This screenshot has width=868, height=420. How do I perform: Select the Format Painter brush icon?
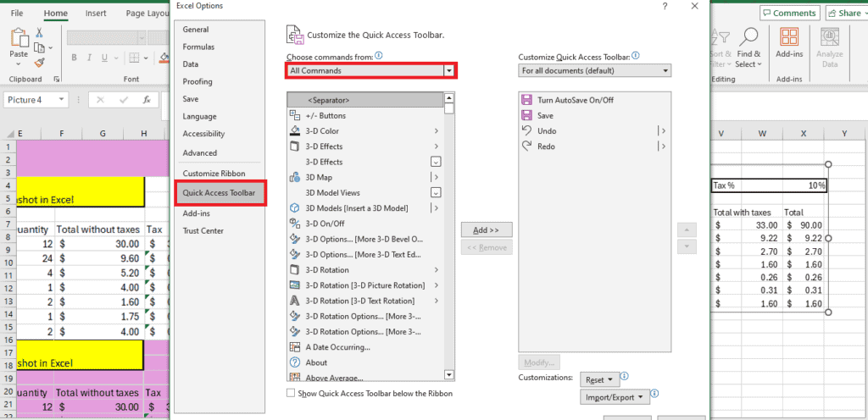(x=39, y=63)
